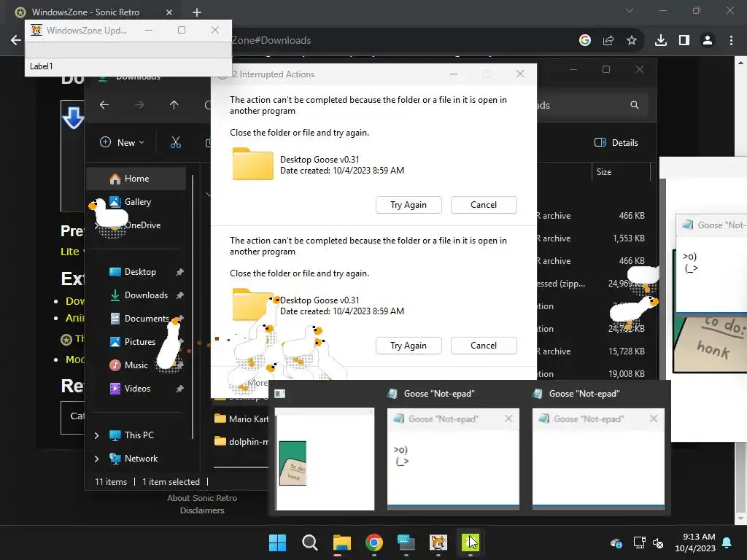Click Chrome back arrow
Image resolution: width=747 pixels, height=560 pixels.
pyautogui.click(x=16, y=41)
